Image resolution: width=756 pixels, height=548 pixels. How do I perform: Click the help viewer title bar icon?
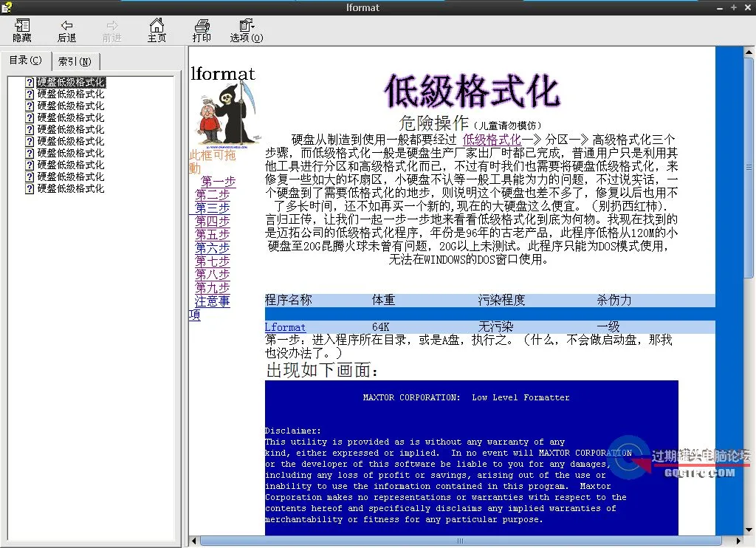pos(7,7)
